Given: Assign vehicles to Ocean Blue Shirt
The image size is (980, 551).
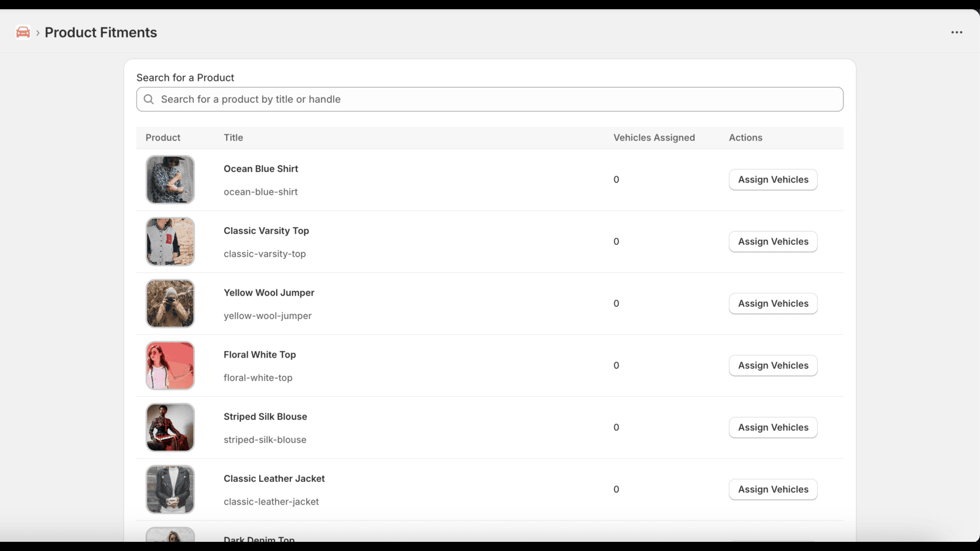Looking at the screenshot, I should [x=773, y=179].
